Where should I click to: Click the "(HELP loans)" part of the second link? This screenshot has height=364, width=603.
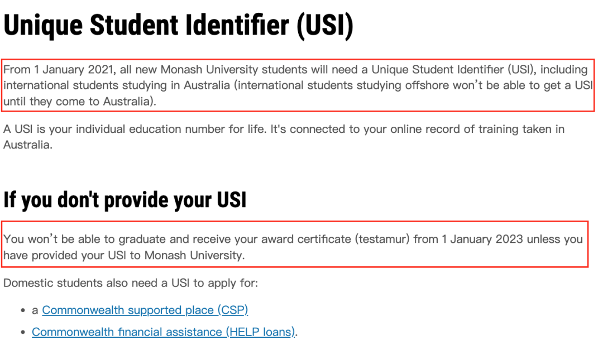point(261,332)
